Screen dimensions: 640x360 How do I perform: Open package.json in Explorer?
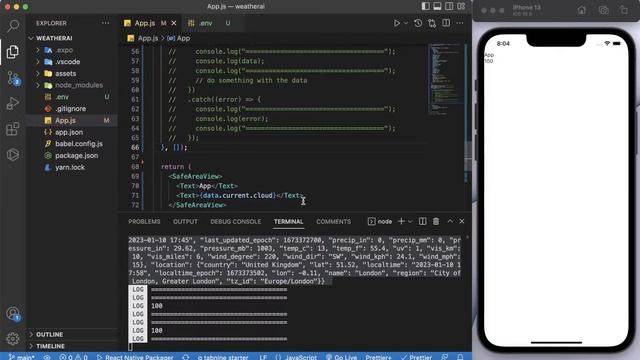point(76,156)
